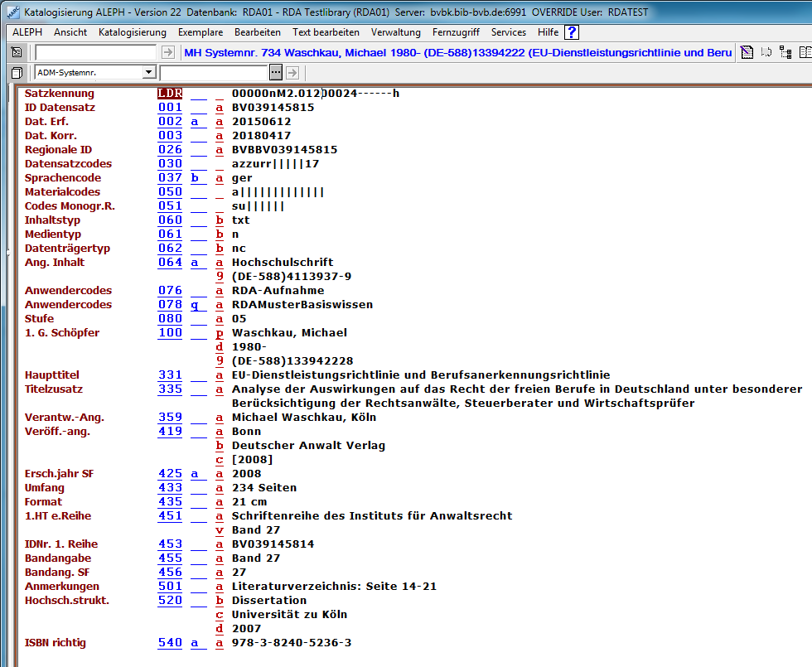This screenshot has height=667, width=812.
Task: Click the record number input field in top bar
Action: pos(95,52)
